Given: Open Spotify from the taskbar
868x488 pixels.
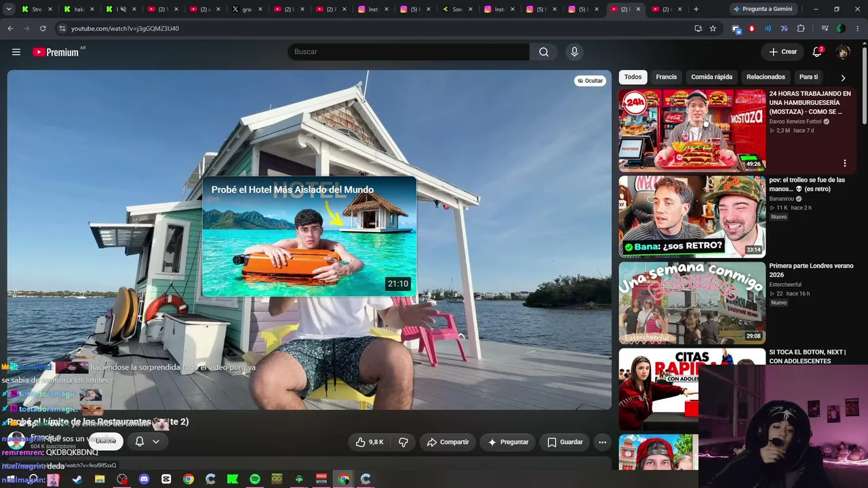Looking at the screenshot, I should 255,479.
